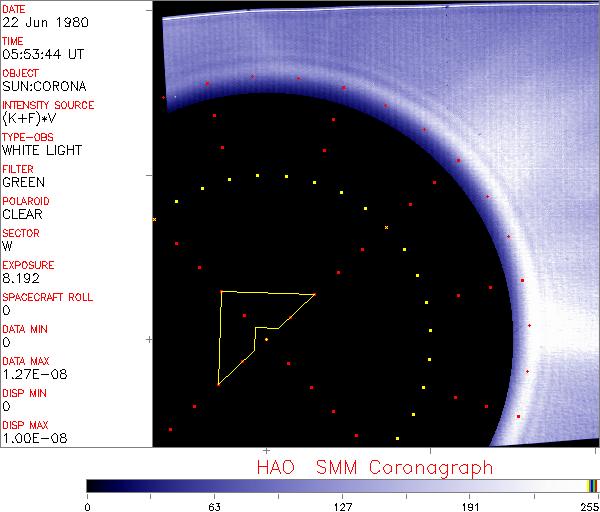
Task: Click the date value 22 Jun 1980
Action: 36,24
